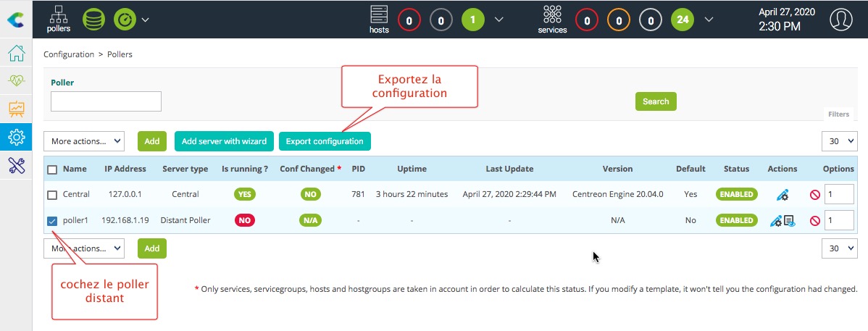Toggle the select-all checkbox in table header

pyautogui.click(x=52, y=169)
